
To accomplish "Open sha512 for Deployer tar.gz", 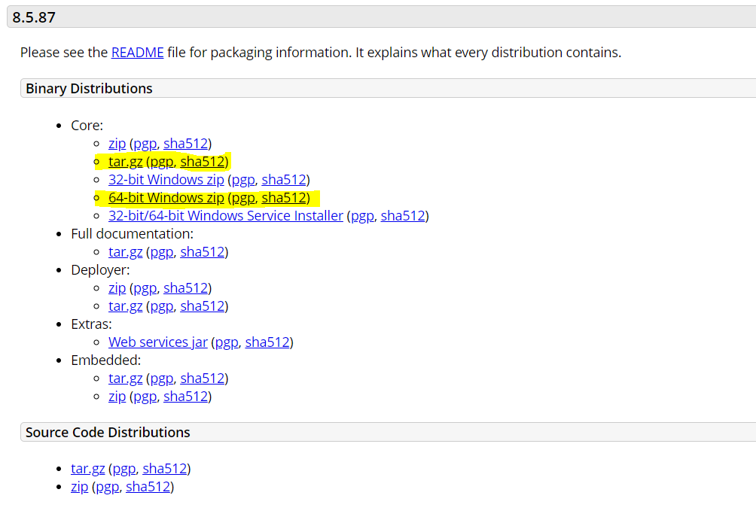I will [x=203, y=306].
